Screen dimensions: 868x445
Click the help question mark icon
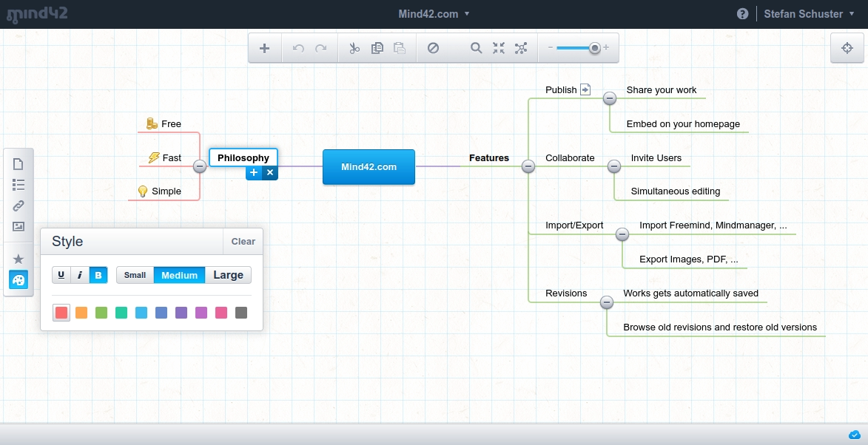coord(743,14)
